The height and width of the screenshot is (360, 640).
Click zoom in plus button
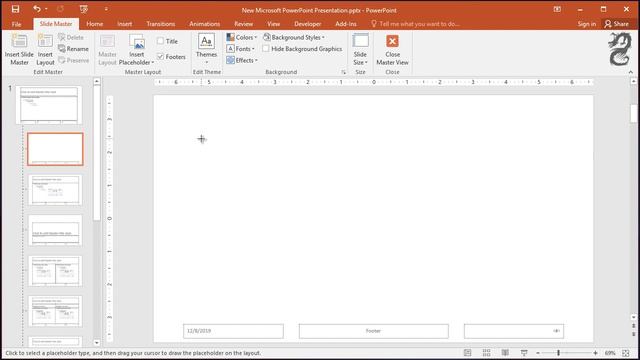(596, 353)
